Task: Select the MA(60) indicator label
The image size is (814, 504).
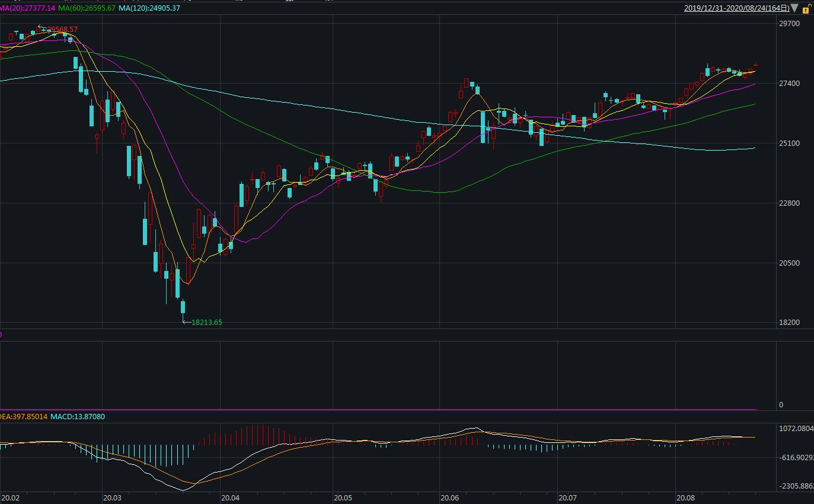Action: [x=87, y=8]
